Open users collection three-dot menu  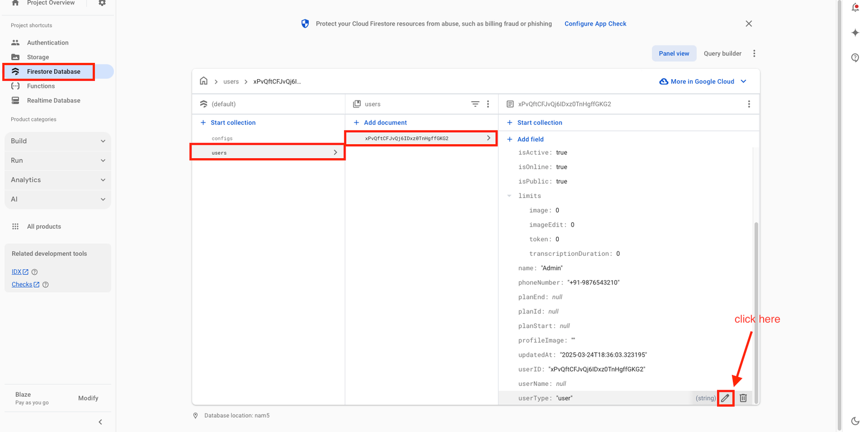click(x=488, y=104)
